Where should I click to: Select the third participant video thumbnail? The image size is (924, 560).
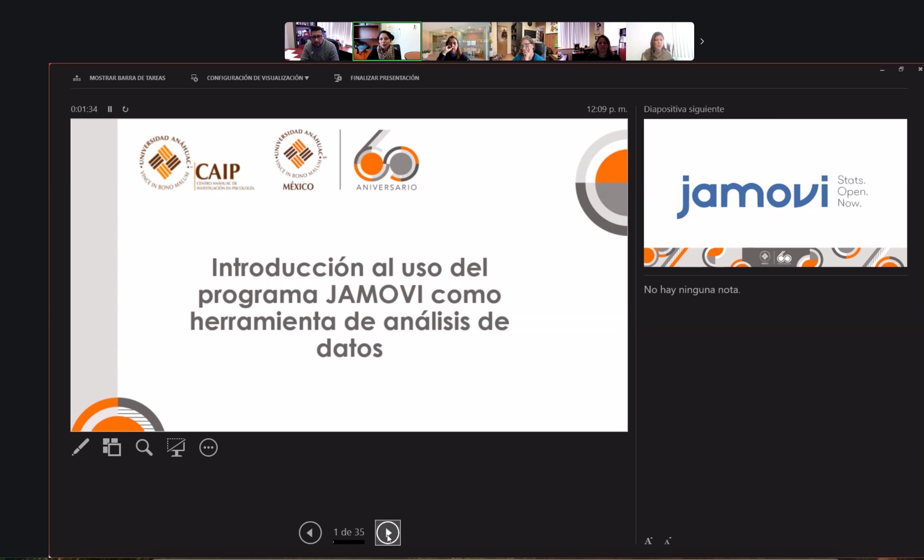[x=456, y=42]
